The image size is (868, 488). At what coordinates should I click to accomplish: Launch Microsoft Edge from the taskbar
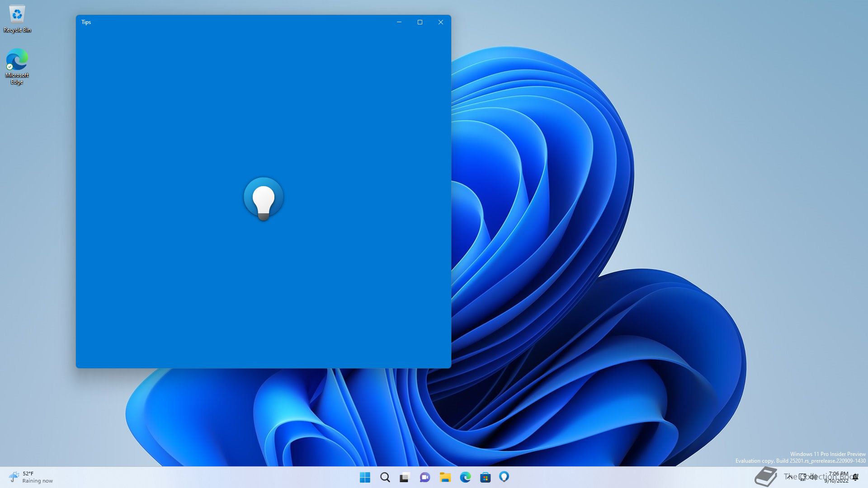tap(465, 477)
